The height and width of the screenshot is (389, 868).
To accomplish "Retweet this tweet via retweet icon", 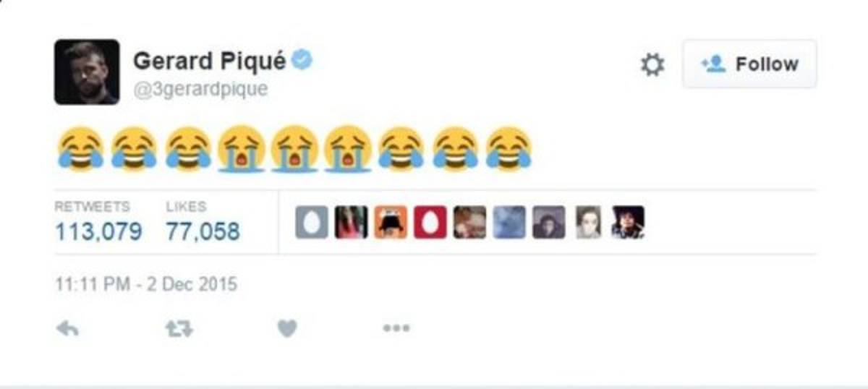I will [179, 328].
